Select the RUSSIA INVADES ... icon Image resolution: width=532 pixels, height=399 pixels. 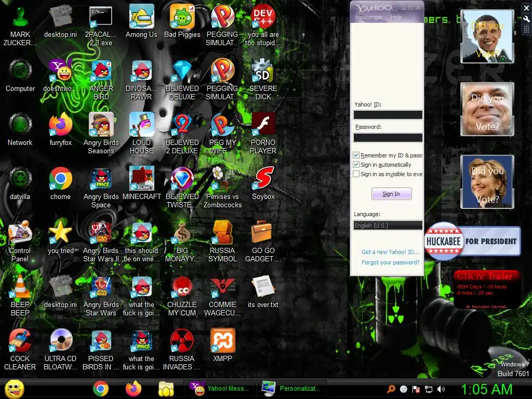(182, 350)
